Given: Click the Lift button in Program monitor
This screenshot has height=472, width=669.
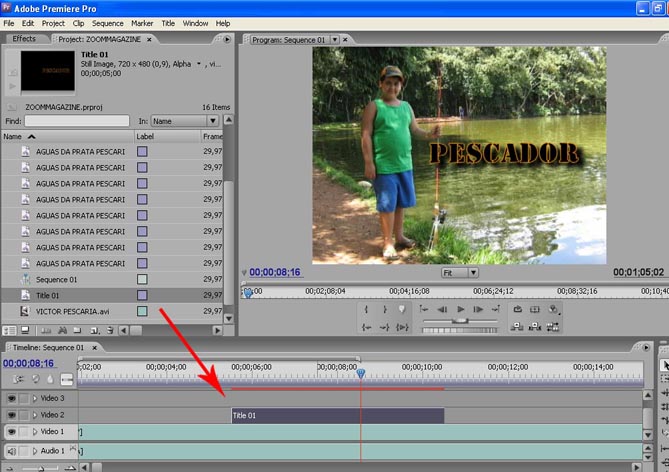Looking at the screenshot, I should tap(518, 326).
